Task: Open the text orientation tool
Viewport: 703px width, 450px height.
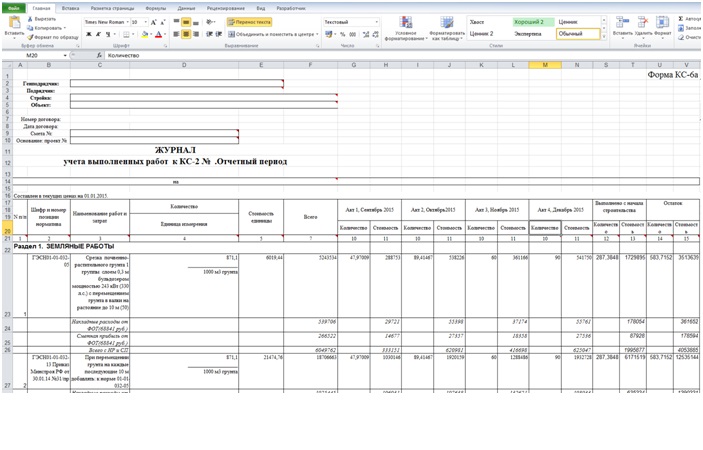Action: tap(209, 22)
